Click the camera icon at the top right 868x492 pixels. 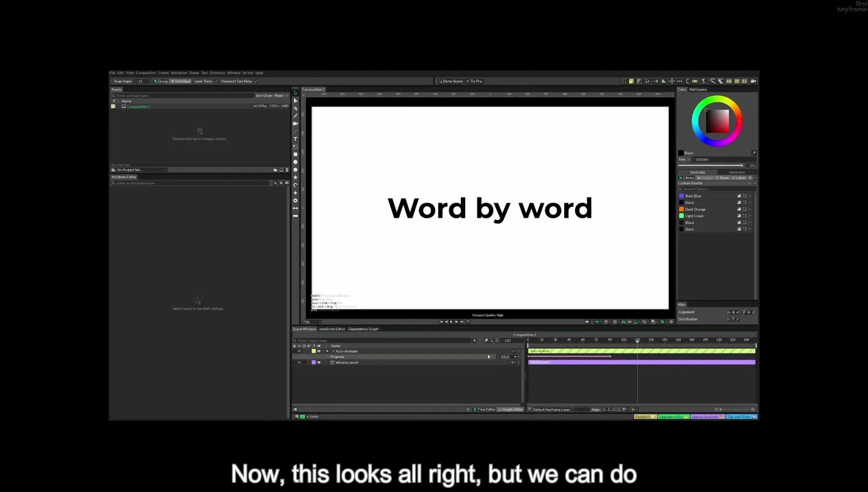[753, 81]
